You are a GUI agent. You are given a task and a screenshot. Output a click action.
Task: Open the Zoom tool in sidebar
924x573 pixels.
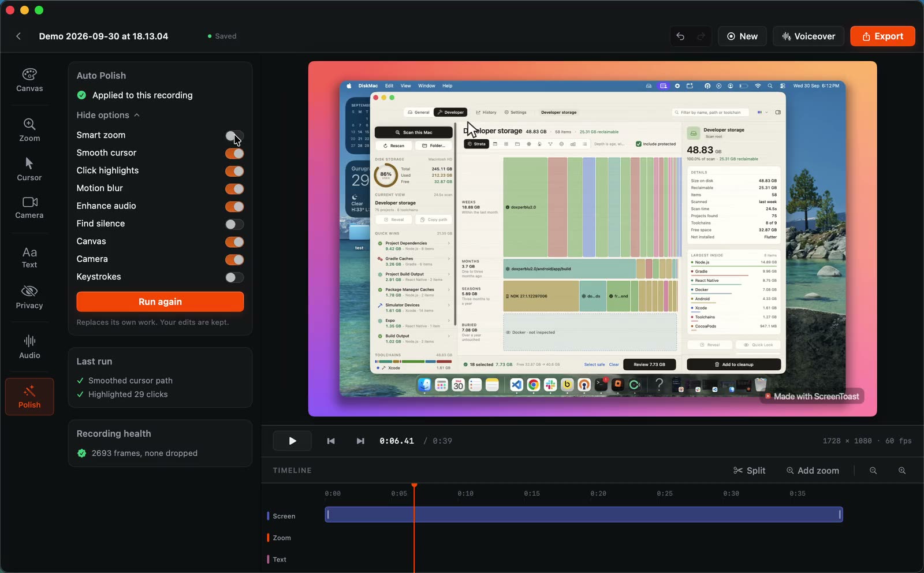pos(29,130)
